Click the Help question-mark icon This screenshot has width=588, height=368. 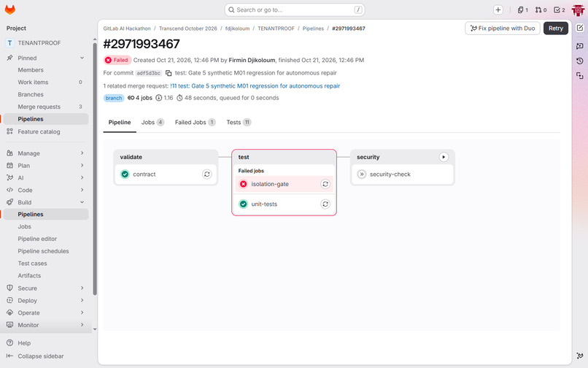[x=9, y=343]
